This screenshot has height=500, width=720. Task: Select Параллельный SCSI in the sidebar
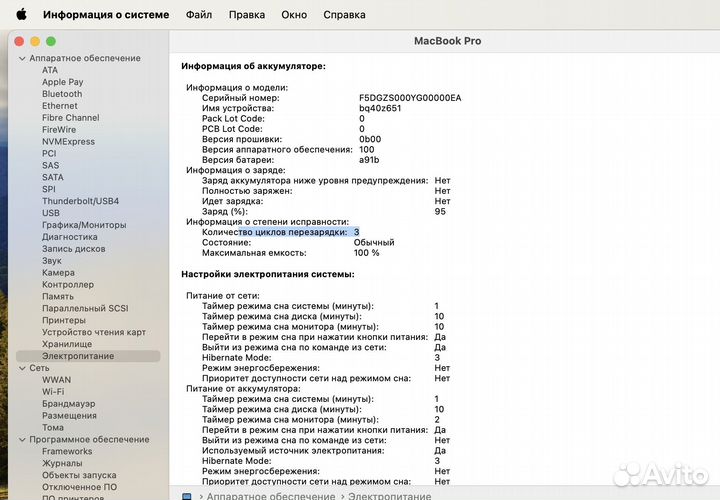click(85, 309)
